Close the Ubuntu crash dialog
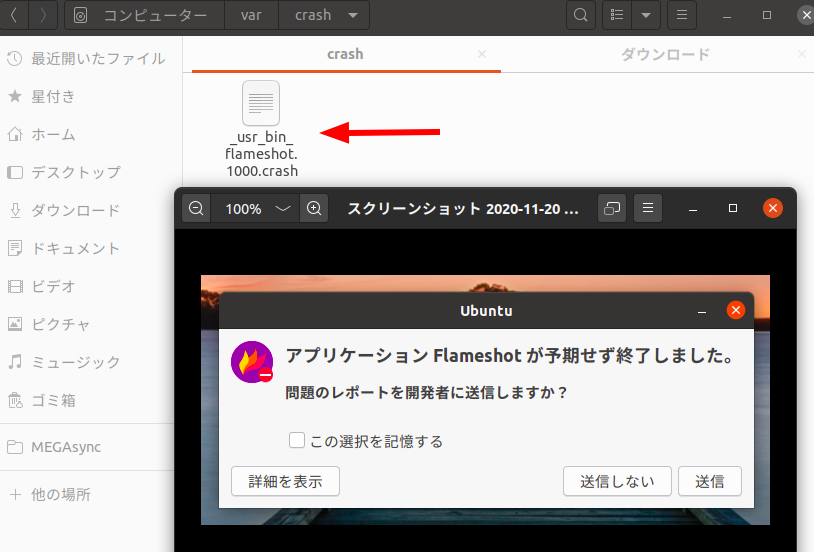This screenshot has width=814, height=552. pyautogui.click(x=736, y=311)
